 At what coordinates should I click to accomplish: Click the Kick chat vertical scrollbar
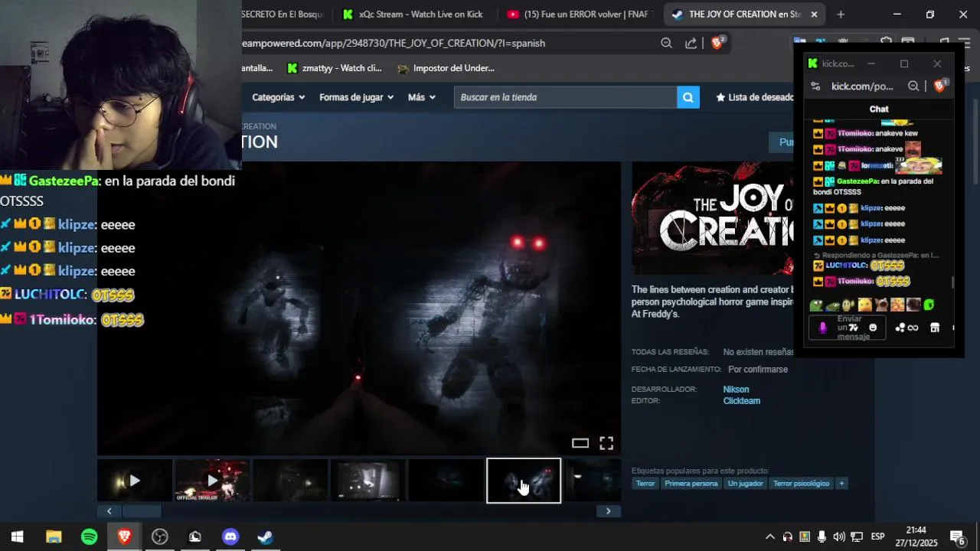coord(953,282)
